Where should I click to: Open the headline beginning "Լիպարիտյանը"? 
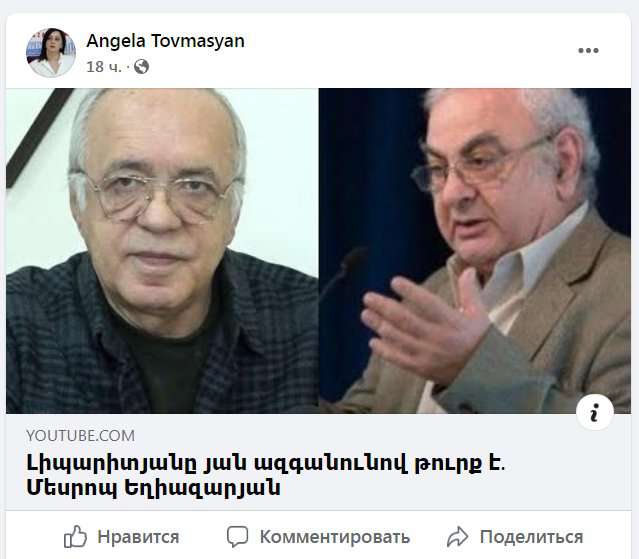[265, 463]
